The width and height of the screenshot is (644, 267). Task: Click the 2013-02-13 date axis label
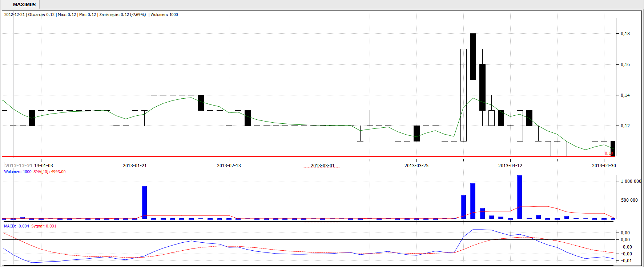(x=229, y=166)
